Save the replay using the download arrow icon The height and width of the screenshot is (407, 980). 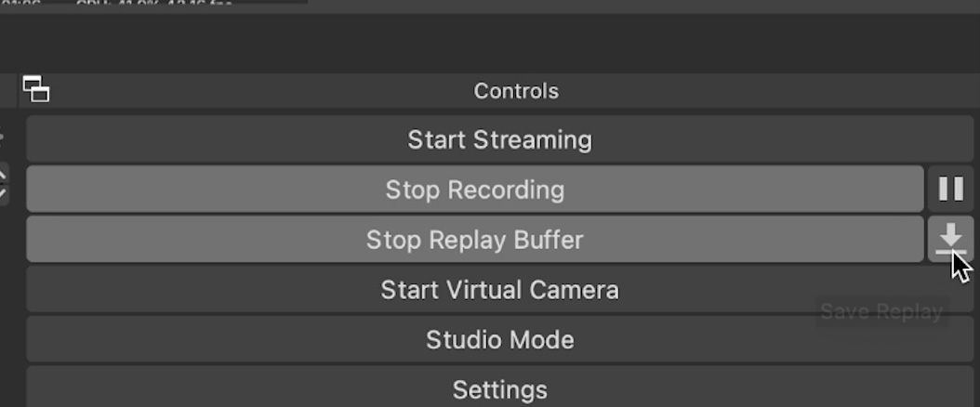(950, 239)
